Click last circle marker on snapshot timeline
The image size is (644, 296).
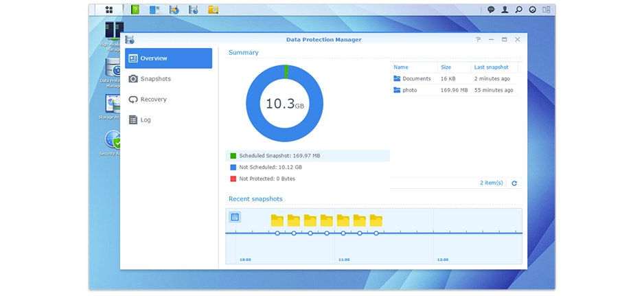point(376,233)
